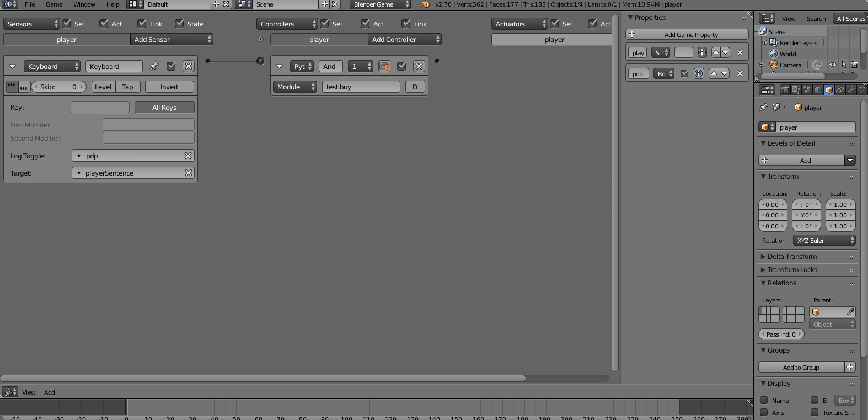Delete the Python controller

coord(419,66)
